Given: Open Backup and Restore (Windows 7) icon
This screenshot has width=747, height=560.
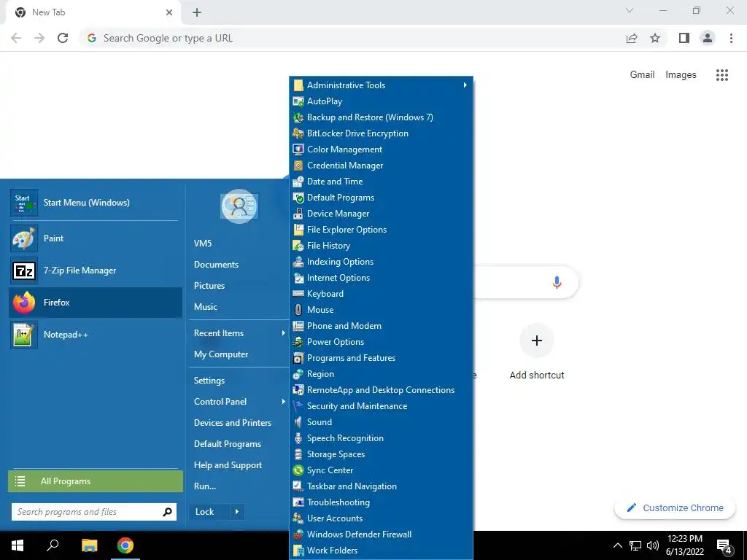Looking at the screenshot, I should [x=298, y=117].
